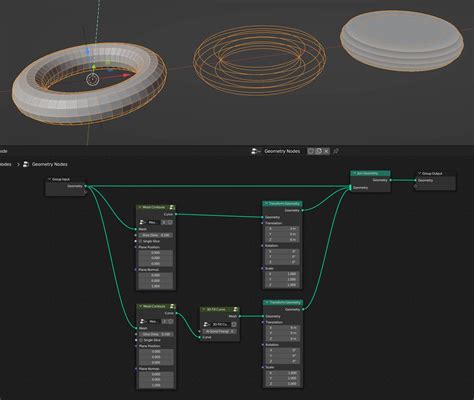Enable Single Slice in lower Mesh Contours node
This screenshot has width=474, height=400.
tap(141, 340)
